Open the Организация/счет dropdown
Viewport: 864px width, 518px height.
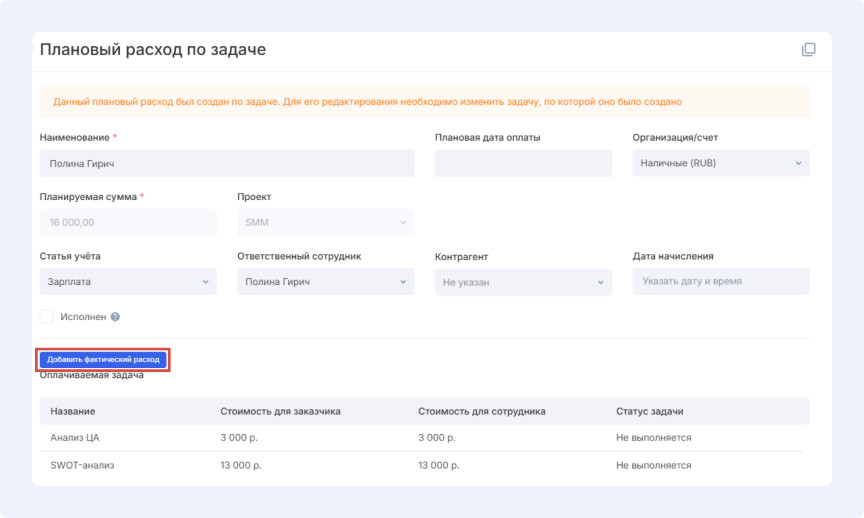721,163
